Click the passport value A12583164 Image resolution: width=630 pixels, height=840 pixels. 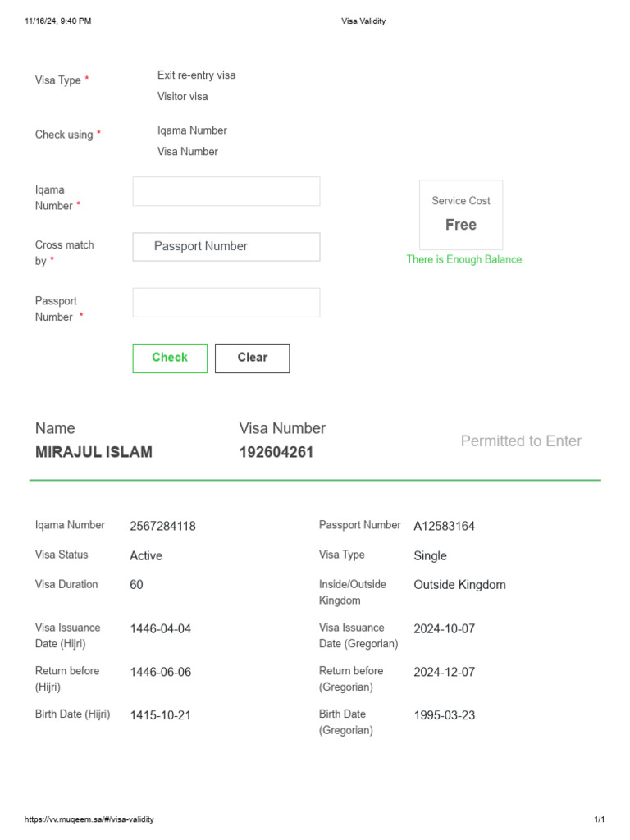444,527
